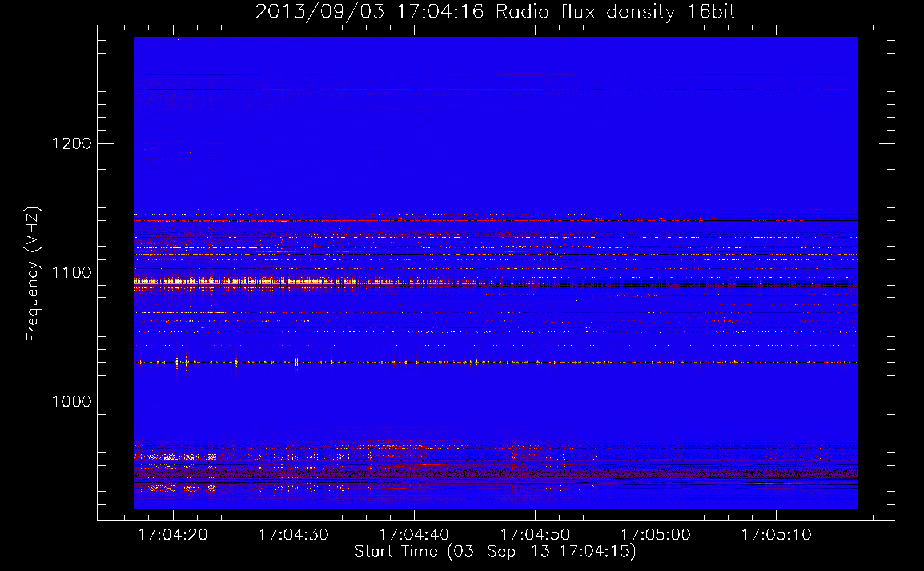Click the 17:04:40 time axis label
The width and height of the screenshot is (924, 571).
414,535
